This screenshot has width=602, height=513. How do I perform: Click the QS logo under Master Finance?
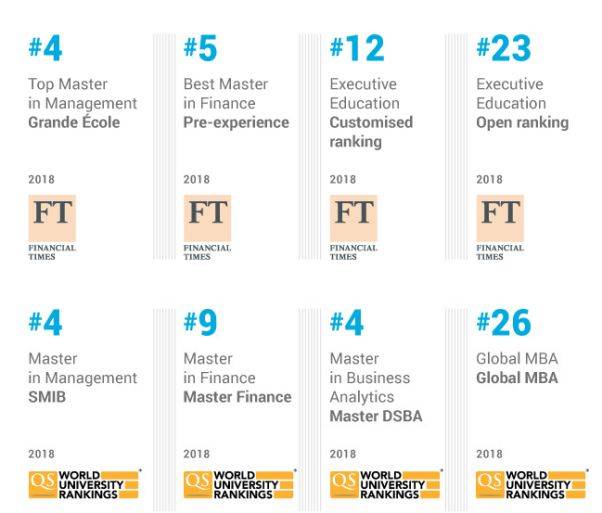[240, 483]
